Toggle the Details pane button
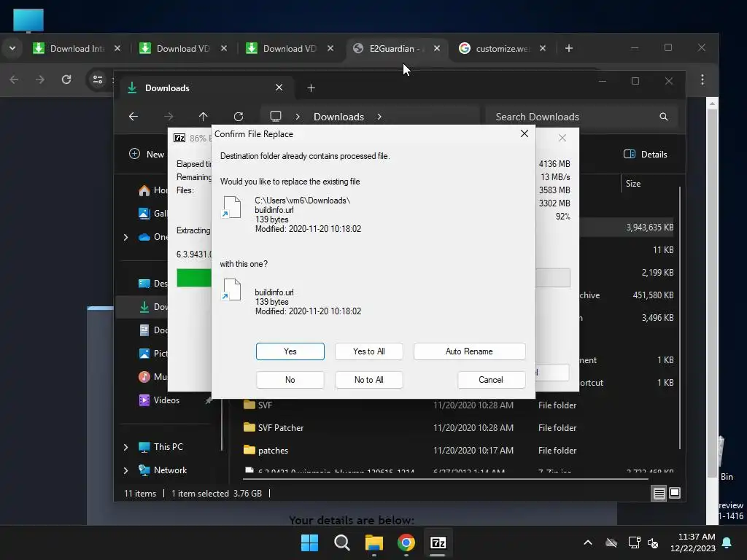This screenshot has height=560, width=747. [646, 155]
